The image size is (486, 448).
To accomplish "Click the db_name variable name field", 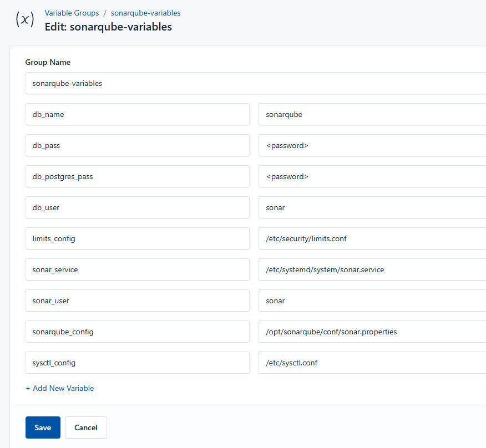I will point(137,114).
